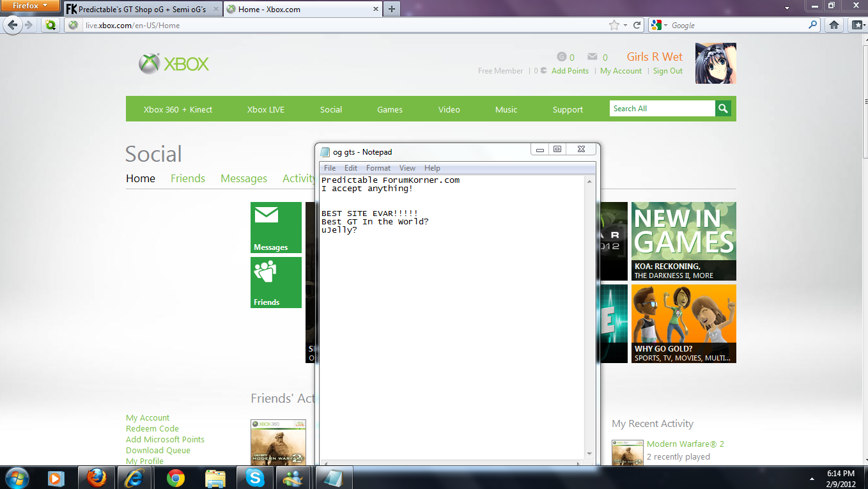868x489 pixels.
Task: Open Skype from the taskbar
Action: [x=255, y=477]
